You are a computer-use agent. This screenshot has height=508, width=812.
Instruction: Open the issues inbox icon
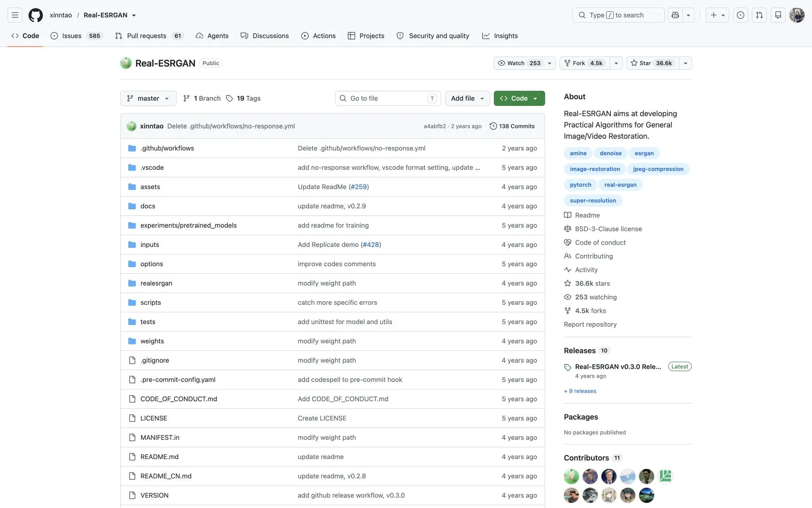741,15
